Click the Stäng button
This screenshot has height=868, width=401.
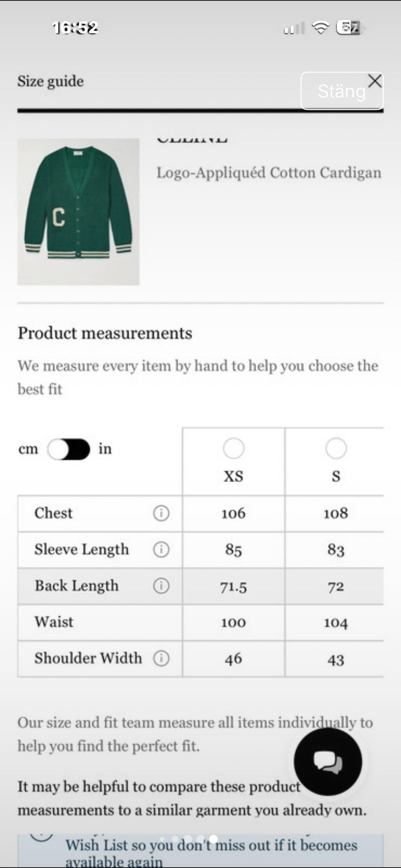click(342, 91)
